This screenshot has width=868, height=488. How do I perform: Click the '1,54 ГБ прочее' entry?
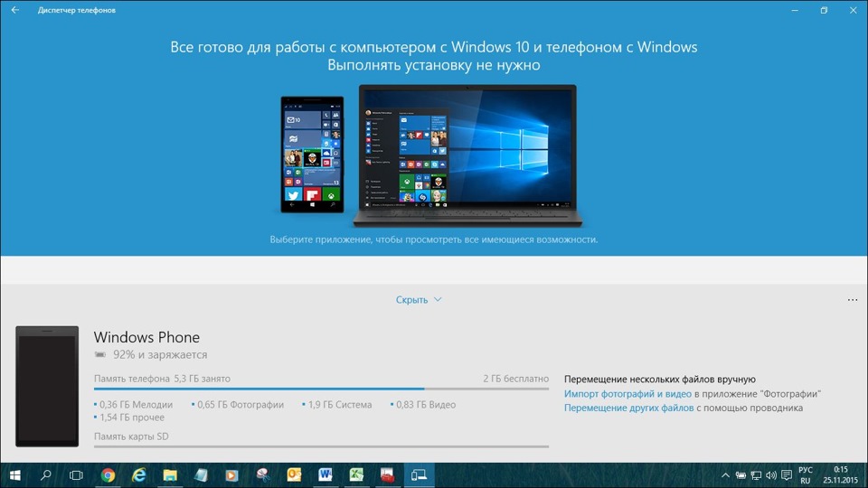[129, 418]
